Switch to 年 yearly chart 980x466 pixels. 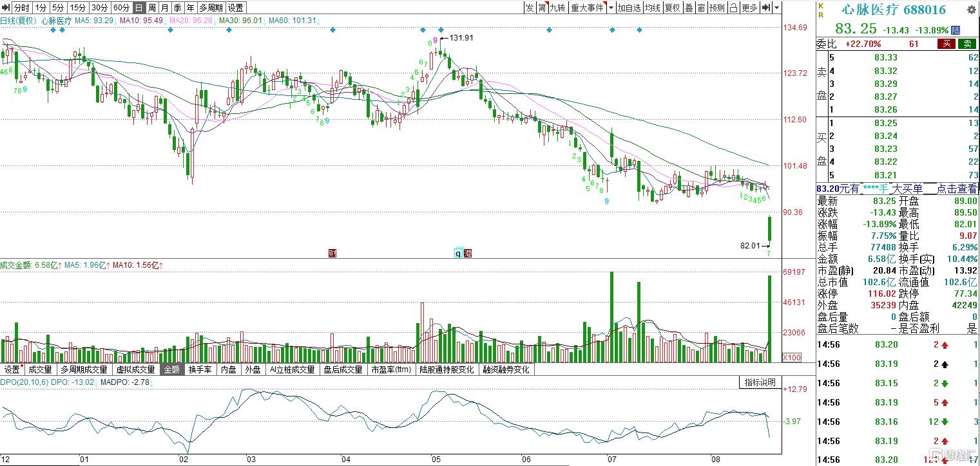point(191,8)
